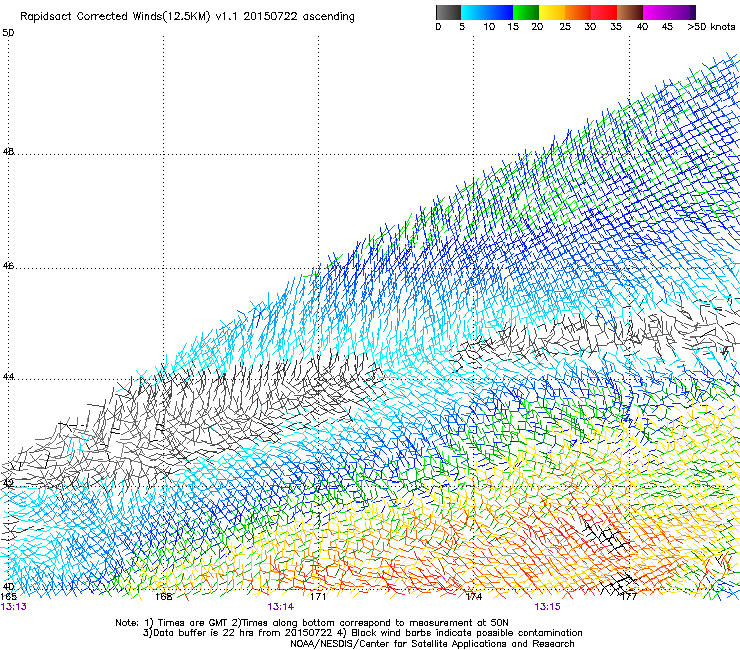Click the latitude label '42'

coord(8,483)
